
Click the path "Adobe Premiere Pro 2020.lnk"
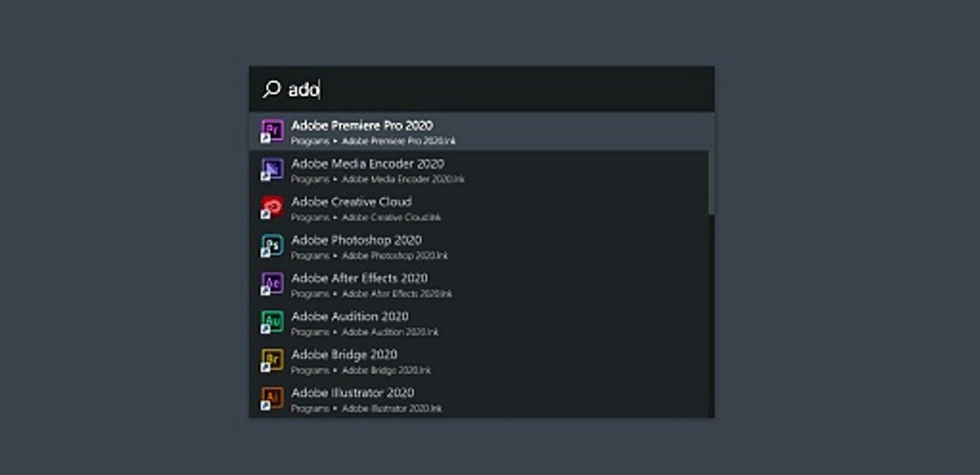point(399,141)
